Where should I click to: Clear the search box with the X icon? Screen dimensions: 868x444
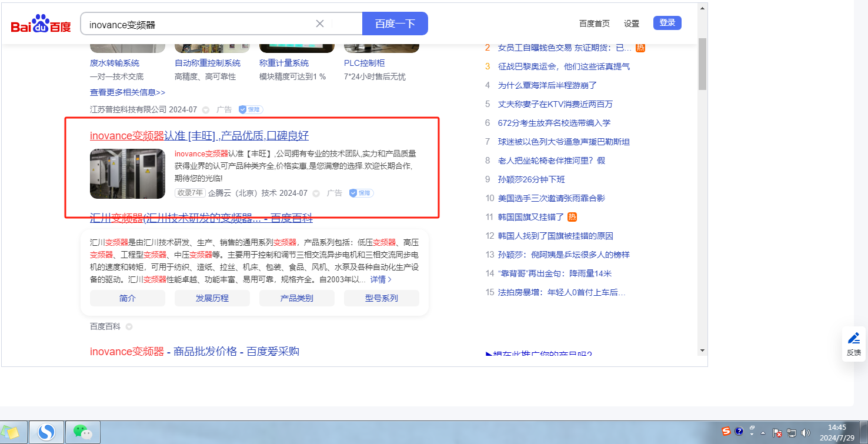tap(320, 24)
